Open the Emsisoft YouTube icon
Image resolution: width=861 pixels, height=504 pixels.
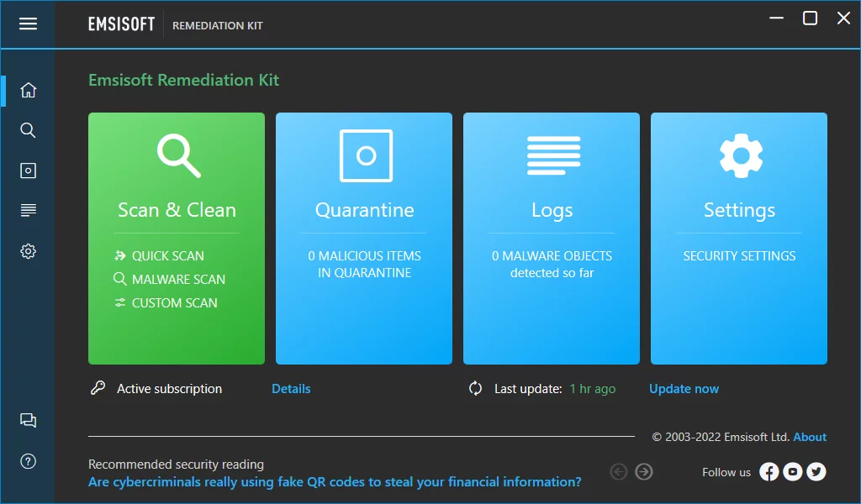click(x=792, y=472)
